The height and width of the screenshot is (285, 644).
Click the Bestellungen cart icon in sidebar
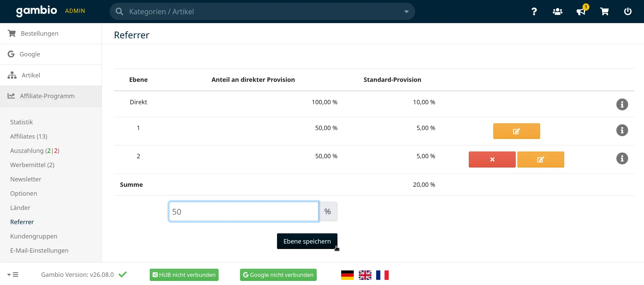[x=12, y=33]
